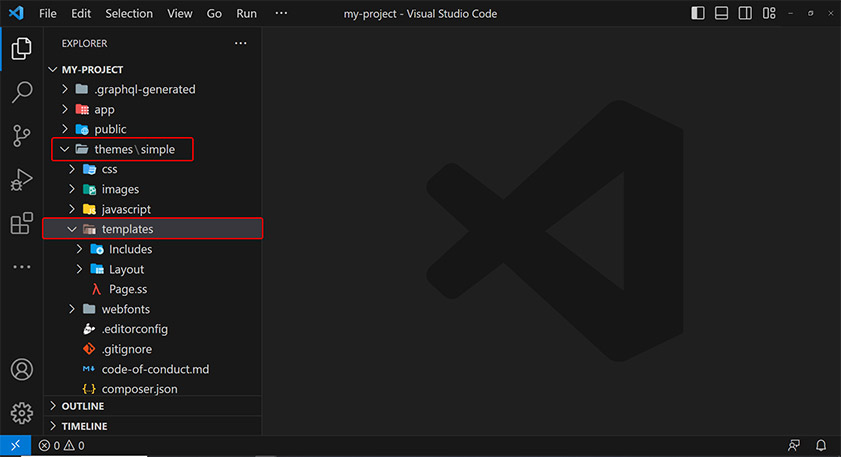Click the red app folder icon

point(82,109)
